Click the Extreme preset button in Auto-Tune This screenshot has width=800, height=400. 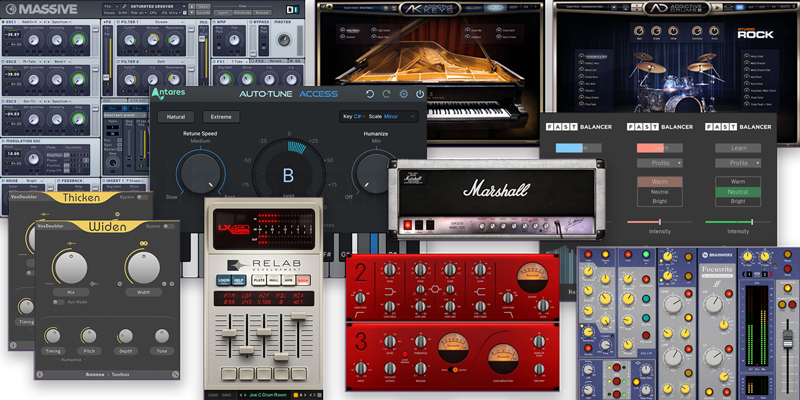pos(221,117)
